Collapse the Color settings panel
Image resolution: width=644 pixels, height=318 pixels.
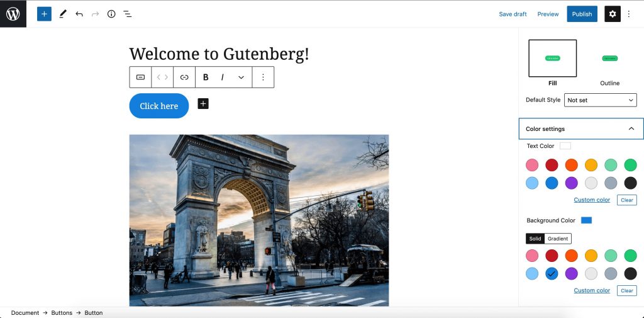(x=581, y=128)
